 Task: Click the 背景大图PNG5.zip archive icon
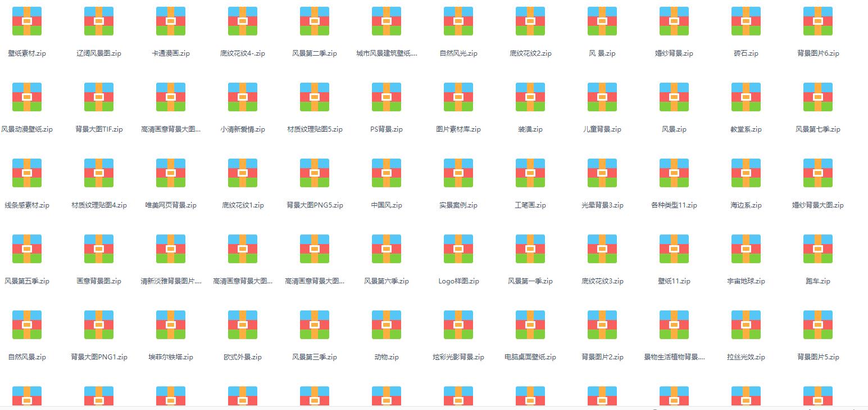click(x=315, y=173)
